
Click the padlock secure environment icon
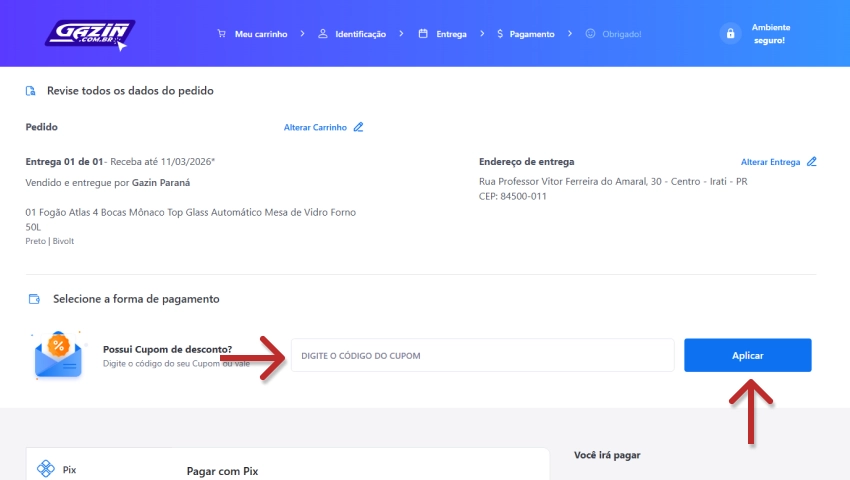[x=730, y=34]
